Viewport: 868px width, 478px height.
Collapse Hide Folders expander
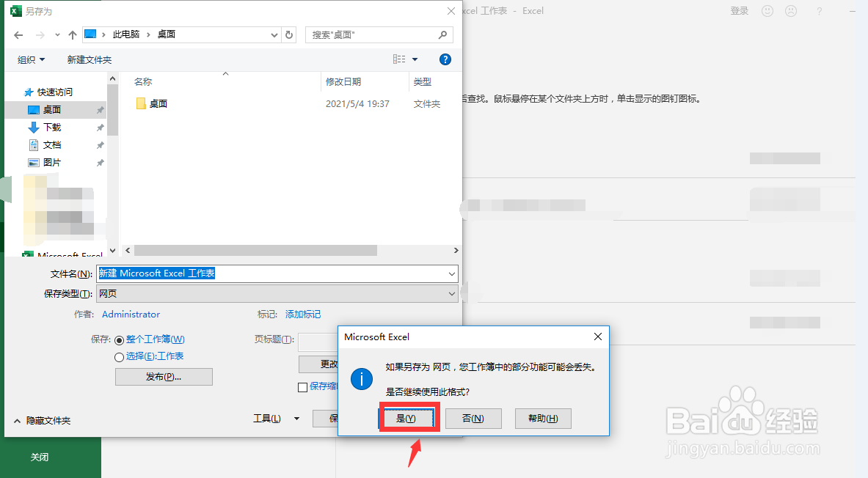pyautogui.click(x=42, y=421)
